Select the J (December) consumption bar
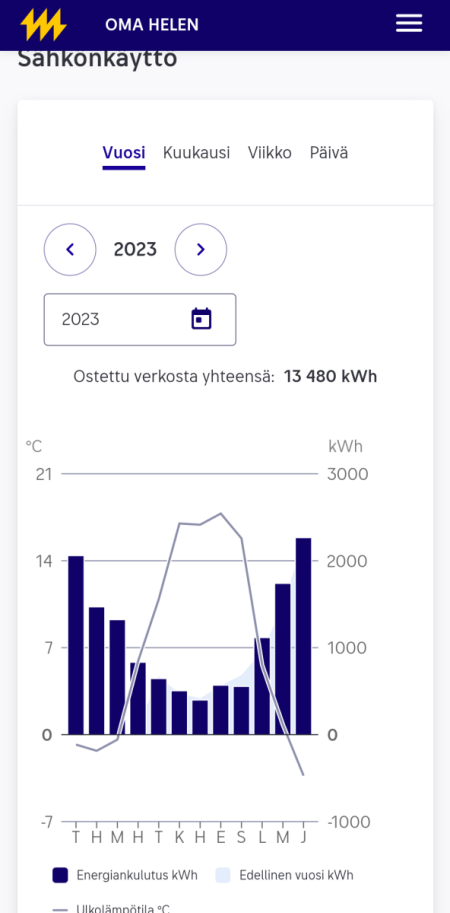 303,636
